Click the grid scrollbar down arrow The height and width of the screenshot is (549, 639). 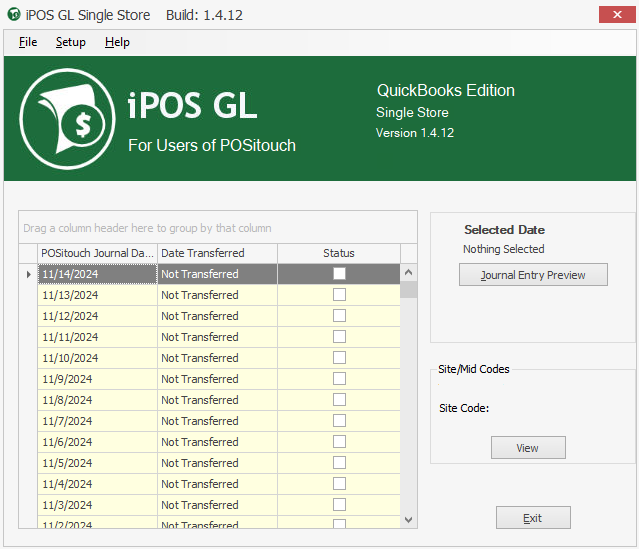(409, 519)
